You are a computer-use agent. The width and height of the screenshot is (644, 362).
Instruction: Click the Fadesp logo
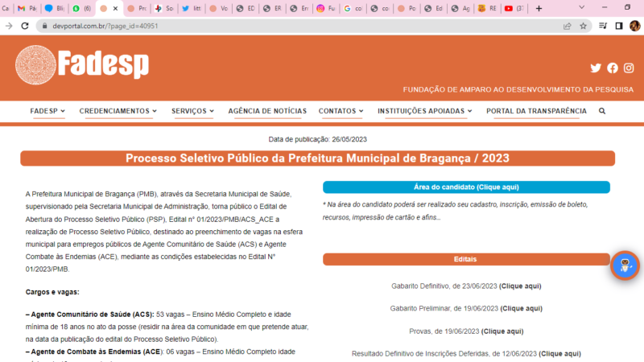click(x=82, y=65)
